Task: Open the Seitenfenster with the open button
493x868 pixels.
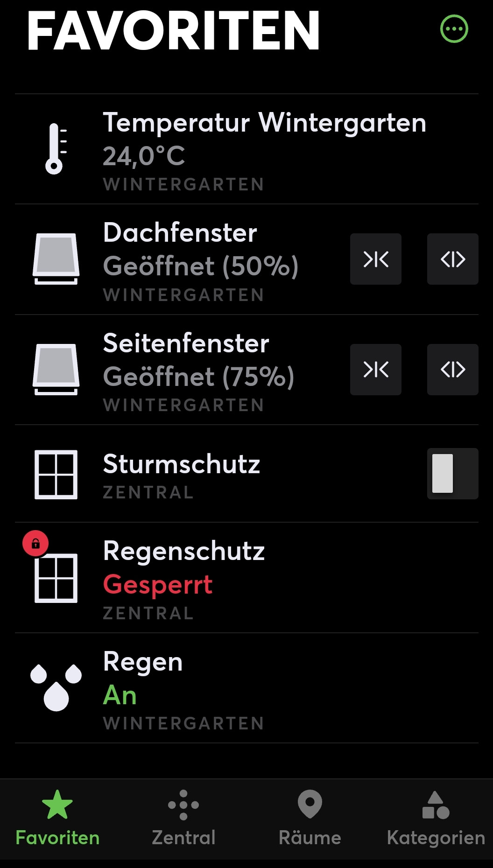Action: point(452,370)
